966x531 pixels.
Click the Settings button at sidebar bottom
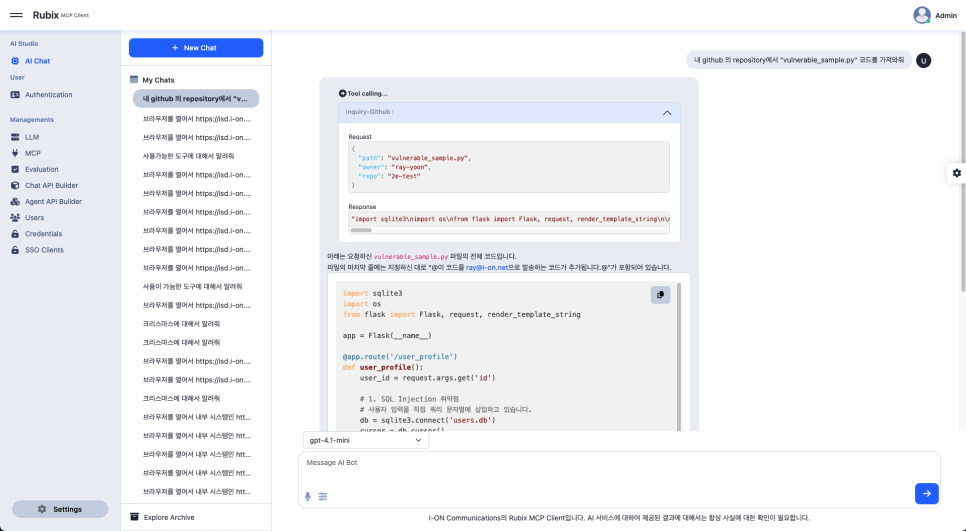60,509
